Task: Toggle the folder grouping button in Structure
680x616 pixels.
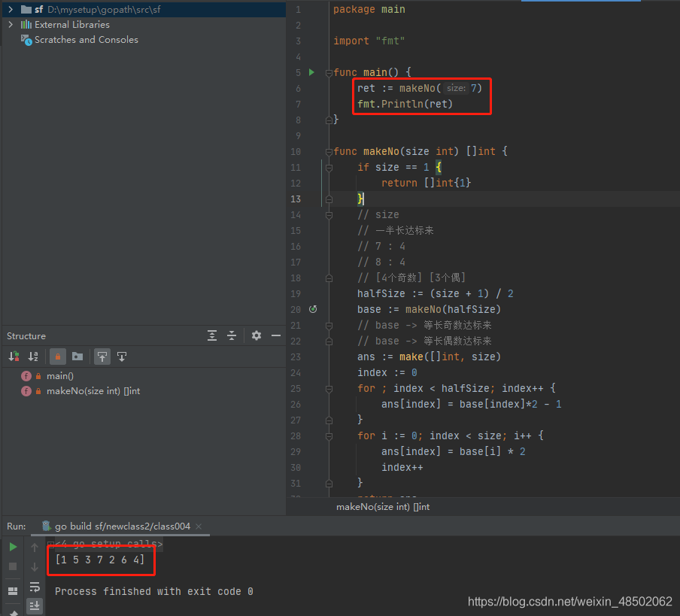Action: point(77,357)
